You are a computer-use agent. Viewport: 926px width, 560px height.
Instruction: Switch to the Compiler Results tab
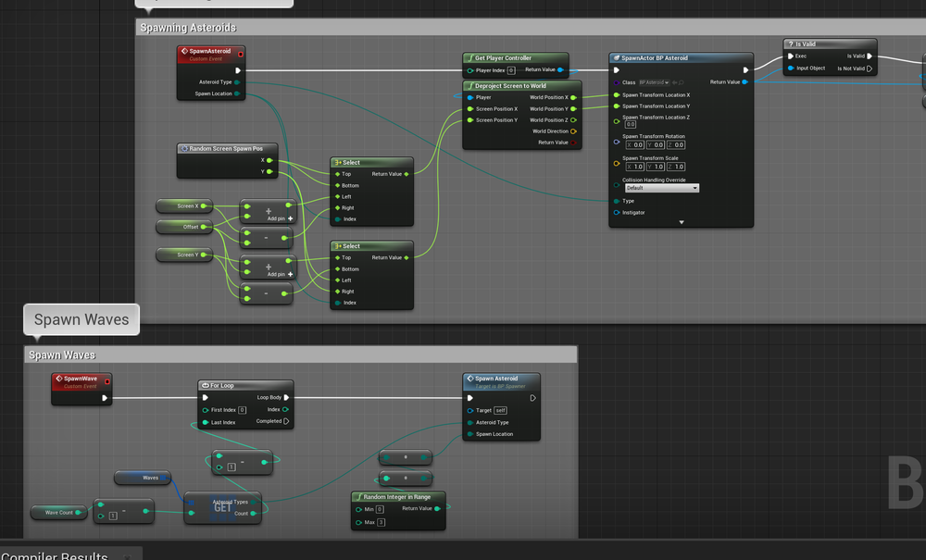(56, 555)
